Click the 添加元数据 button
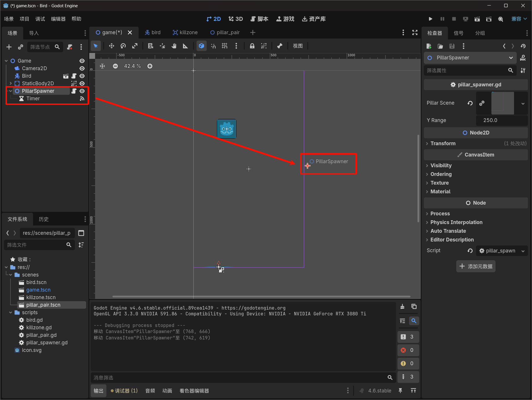The height and width of the screenshot is (400, 532). pos(476,266)
